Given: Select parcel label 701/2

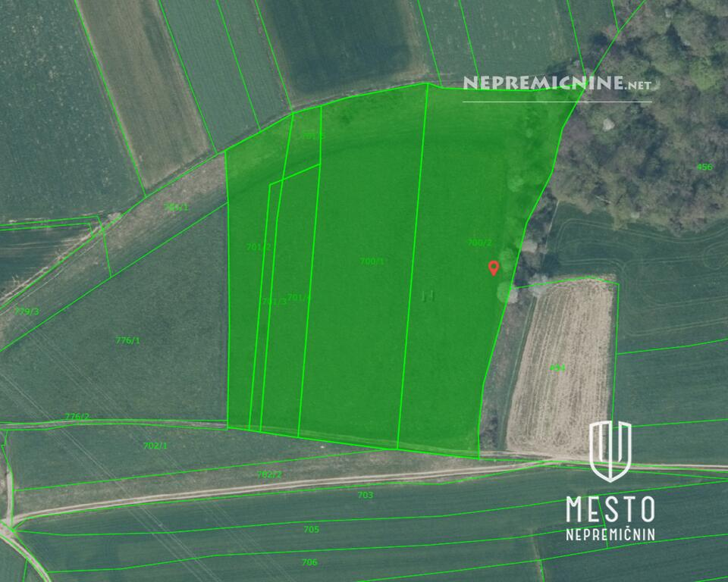Looking at the screenshot, I should tap(259, 247).
